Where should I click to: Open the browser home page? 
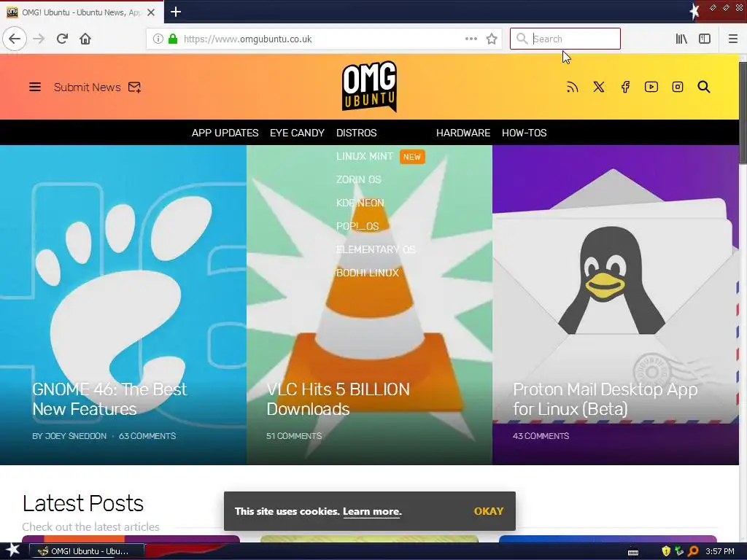pyautogui.click(x=85, y=39)
